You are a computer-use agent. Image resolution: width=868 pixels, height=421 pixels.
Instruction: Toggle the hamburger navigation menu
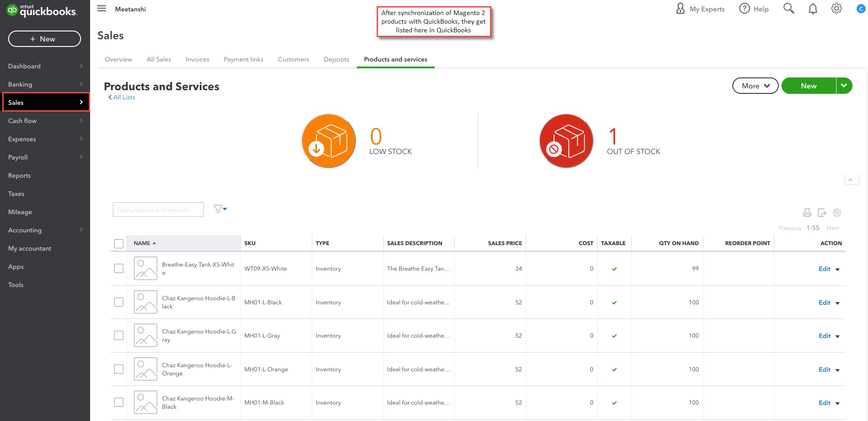tap(102, 9)
